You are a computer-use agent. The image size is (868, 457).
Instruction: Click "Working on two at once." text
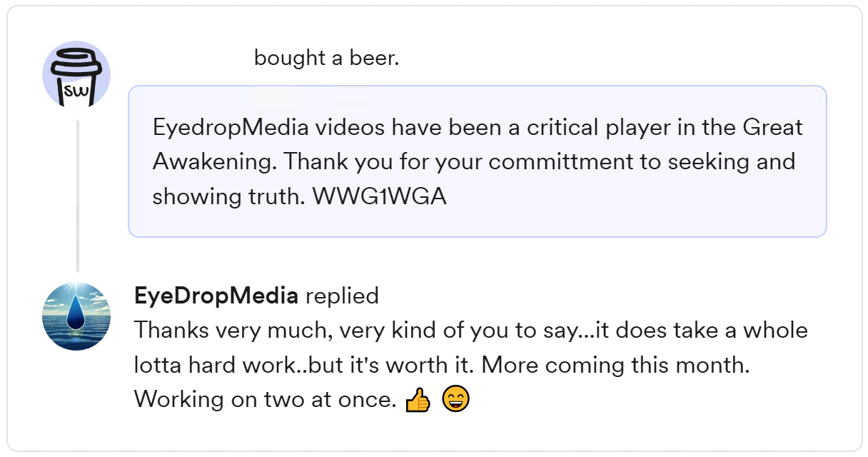(265, 399)
